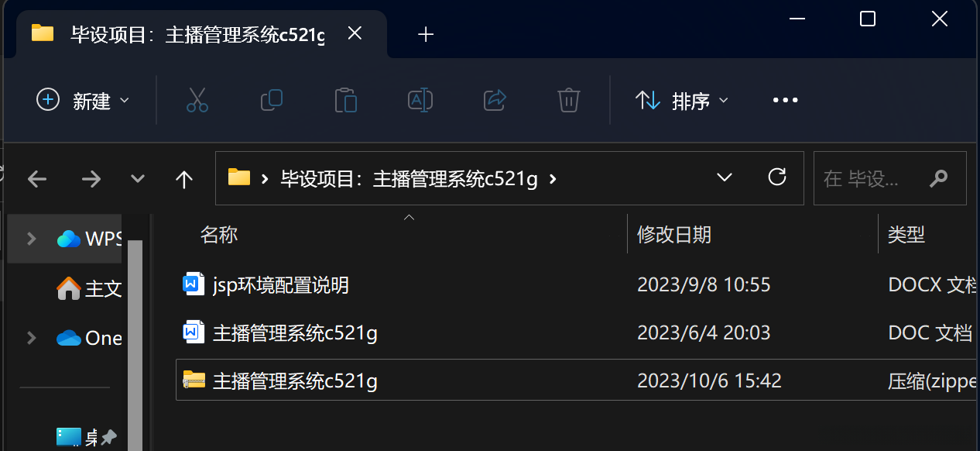Open the recent locations chevron
This screenshot has width=980, height=451.
click(x=138, y=180)
